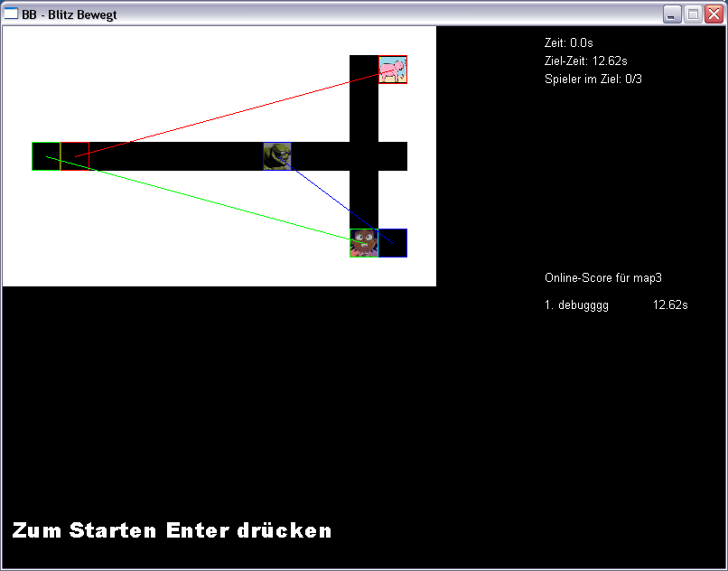This screenshot has height=571, width=728.
Task: Click the 'debugggg' high score entry
Action: pyautogui.click(x=577, y=305)
